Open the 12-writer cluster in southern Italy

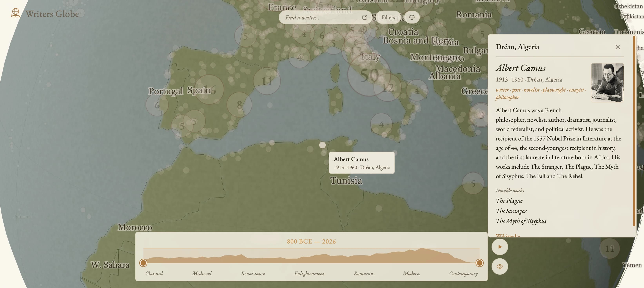pyautogui.click(x=388, y=88)
